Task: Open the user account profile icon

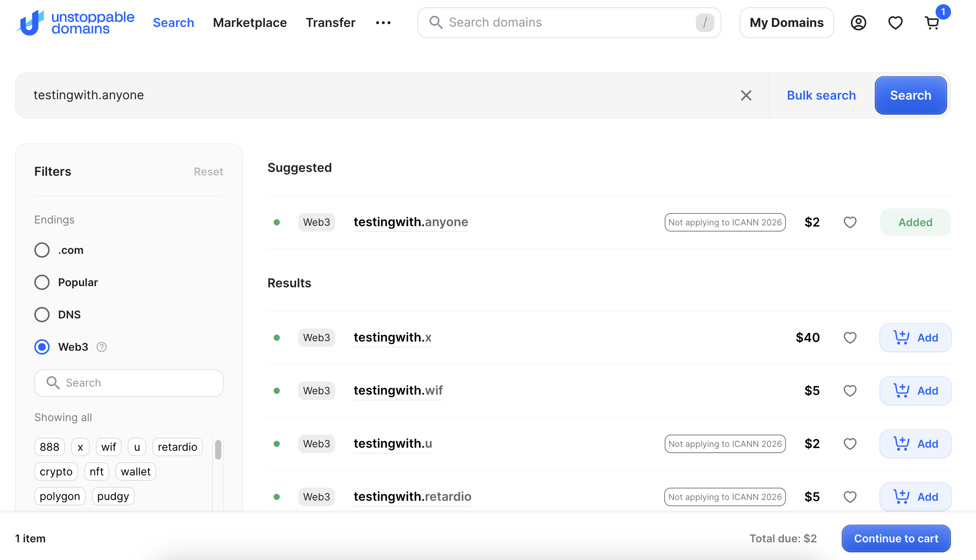Action: (858, 23)
